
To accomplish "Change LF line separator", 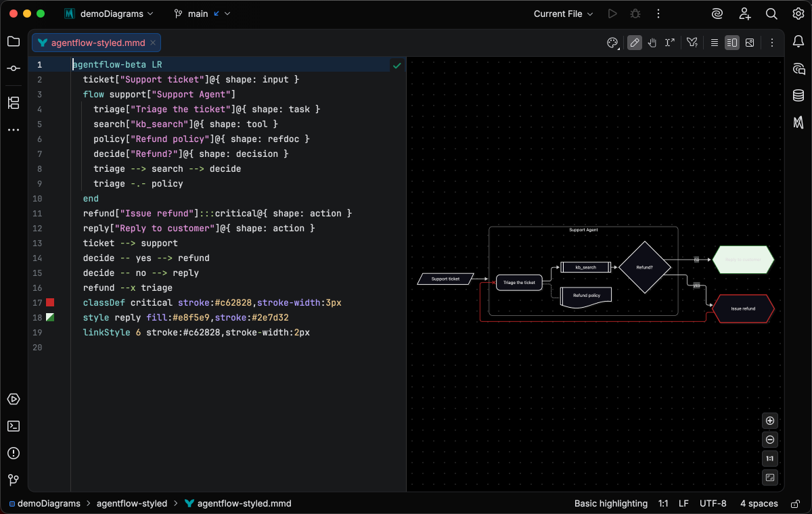I will click(x=683, y=503).
